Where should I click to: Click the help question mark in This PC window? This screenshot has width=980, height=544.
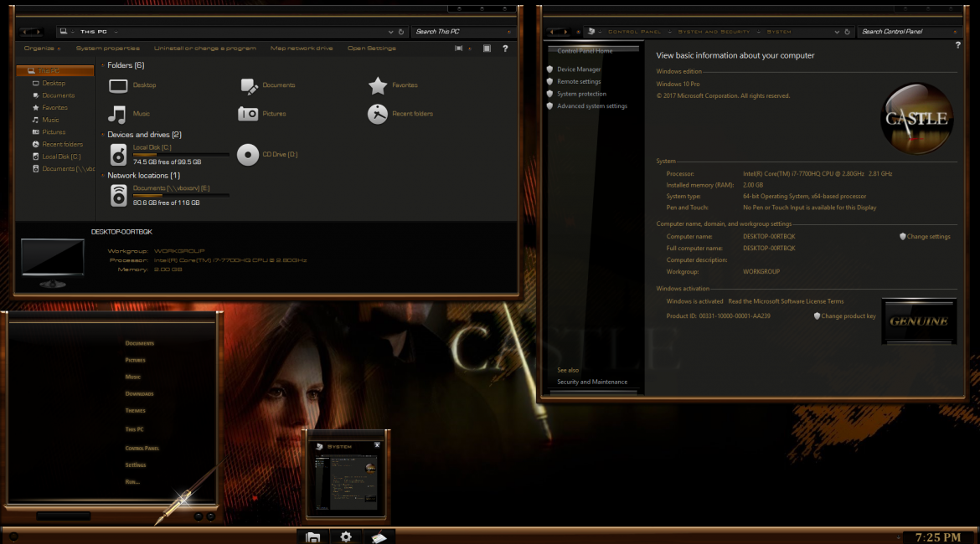tap(505, 48)
